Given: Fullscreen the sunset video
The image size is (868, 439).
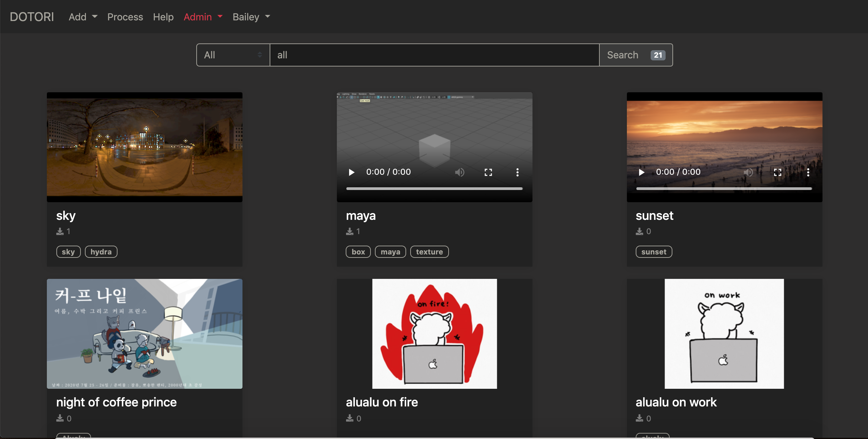Looking at the screenshot, I should [x=777, y=172].
